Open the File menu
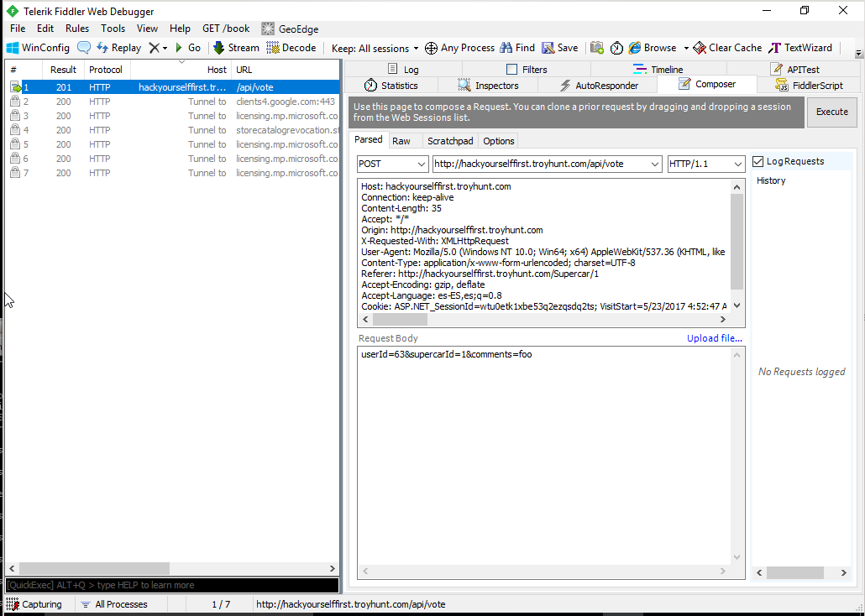The width and height of the screenshot is (865, 616). coord(18,29)
